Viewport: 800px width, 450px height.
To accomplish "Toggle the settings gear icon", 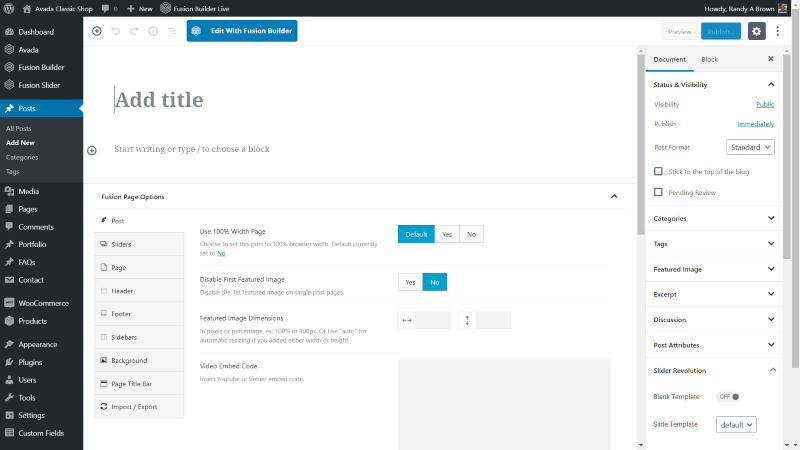I will tap(756, 31).
